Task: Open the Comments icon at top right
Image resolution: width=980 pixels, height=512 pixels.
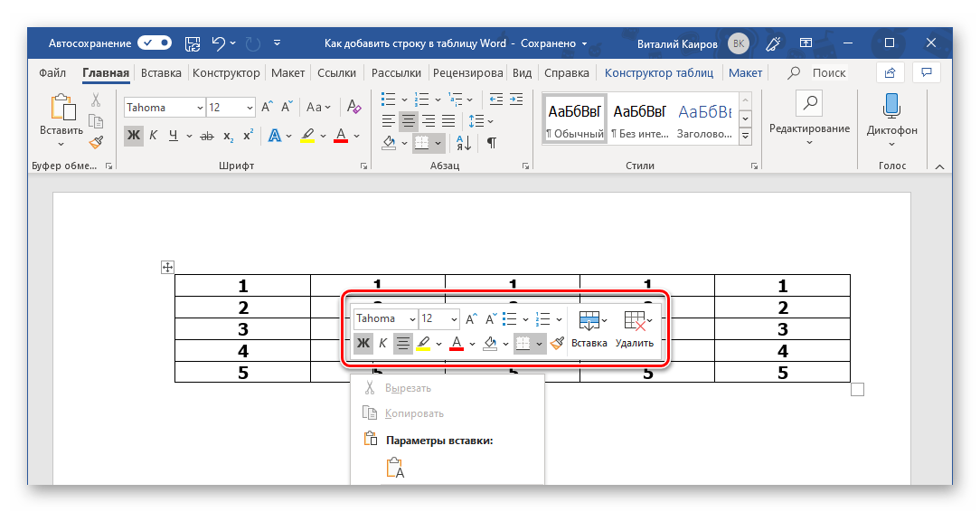Action: pos(927,72)
